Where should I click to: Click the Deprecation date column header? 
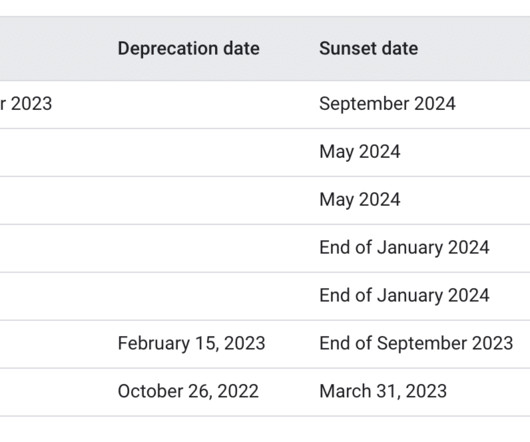[189, 48]
